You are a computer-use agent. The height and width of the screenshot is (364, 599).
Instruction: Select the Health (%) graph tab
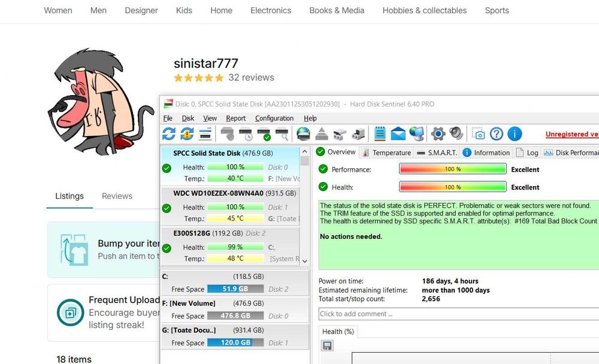tap(338, 332)
